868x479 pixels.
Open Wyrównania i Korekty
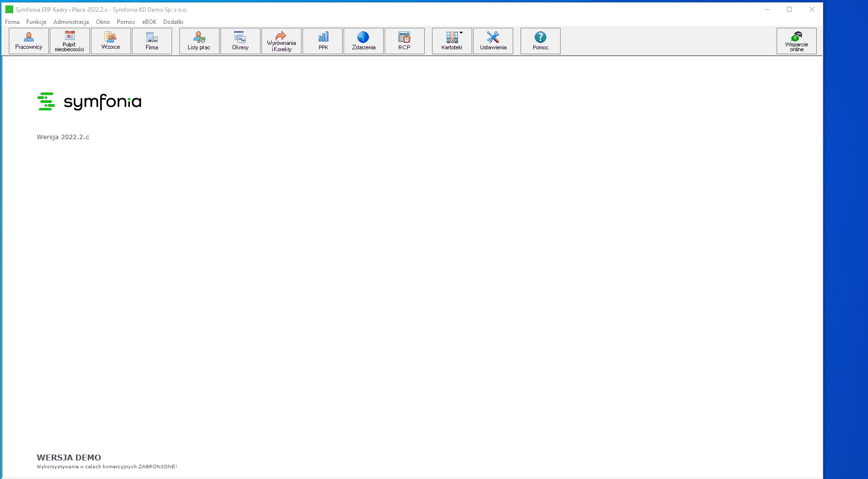(282, 41)
